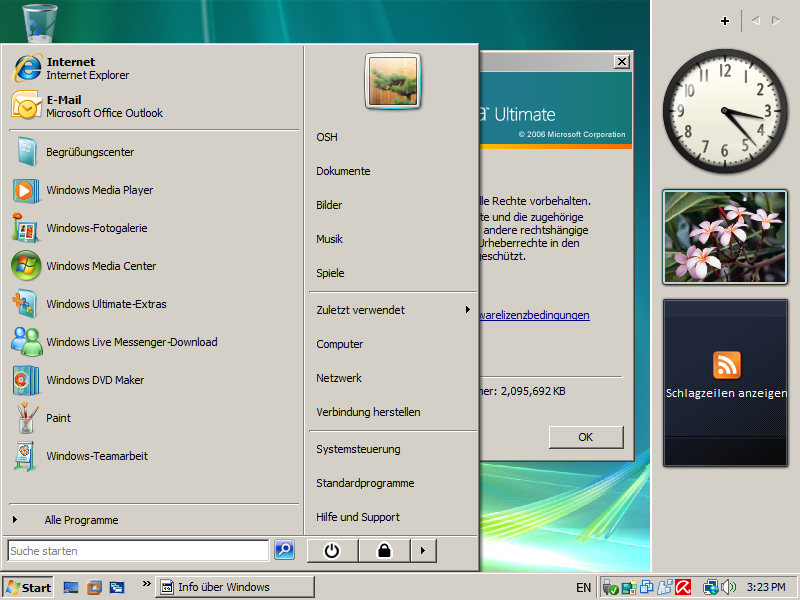Expand the shutdown options arrow
The image size is (800, 600).
(424, 550)
